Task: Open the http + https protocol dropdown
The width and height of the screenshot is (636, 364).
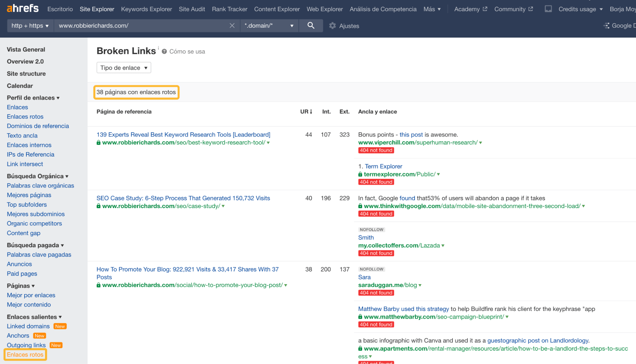Action: pos(30,25)
